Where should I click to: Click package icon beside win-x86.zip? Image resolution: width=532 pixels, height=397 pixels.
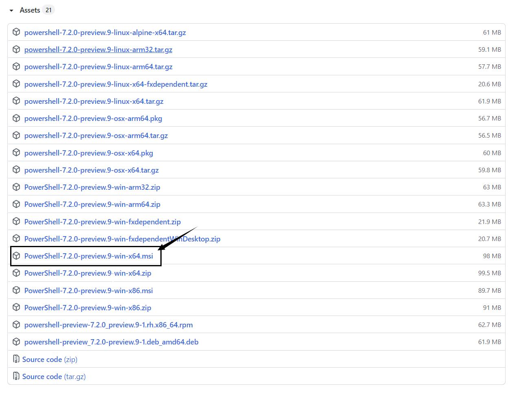(16, 307)
